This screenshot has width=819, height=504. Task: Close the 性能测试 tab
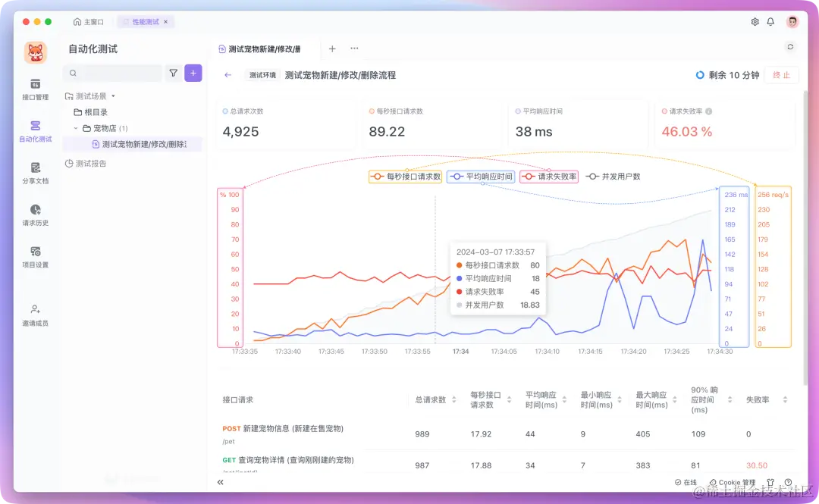[165, 22]
